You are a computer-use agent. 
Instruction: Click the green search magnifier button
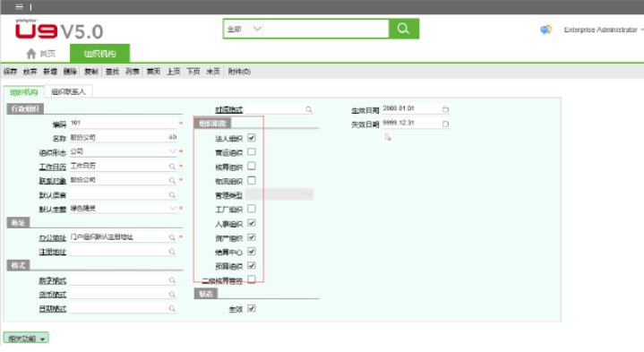pos(404,29)
